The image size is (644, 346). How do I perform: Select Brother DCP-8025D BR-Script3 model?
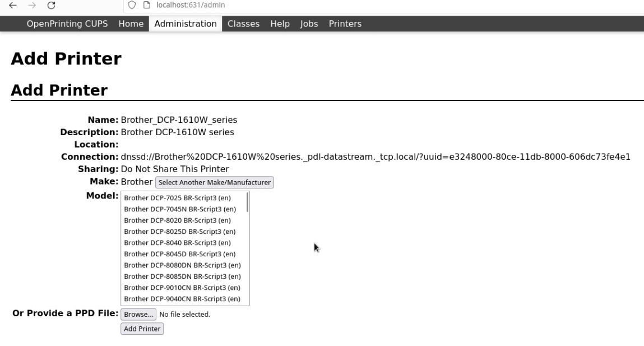tap(184, 232)
